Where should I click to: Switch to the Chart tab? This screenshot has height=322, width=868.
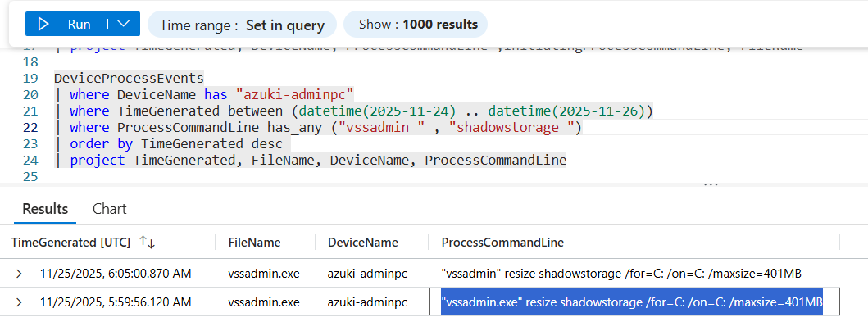pyautogui.click(x=109, y=209)
